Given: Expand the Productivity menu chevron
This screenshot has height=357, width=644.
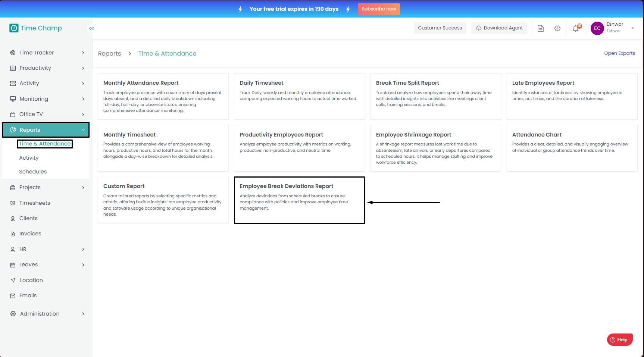Looking at the screenshot, I should click(x=83, y=68).
